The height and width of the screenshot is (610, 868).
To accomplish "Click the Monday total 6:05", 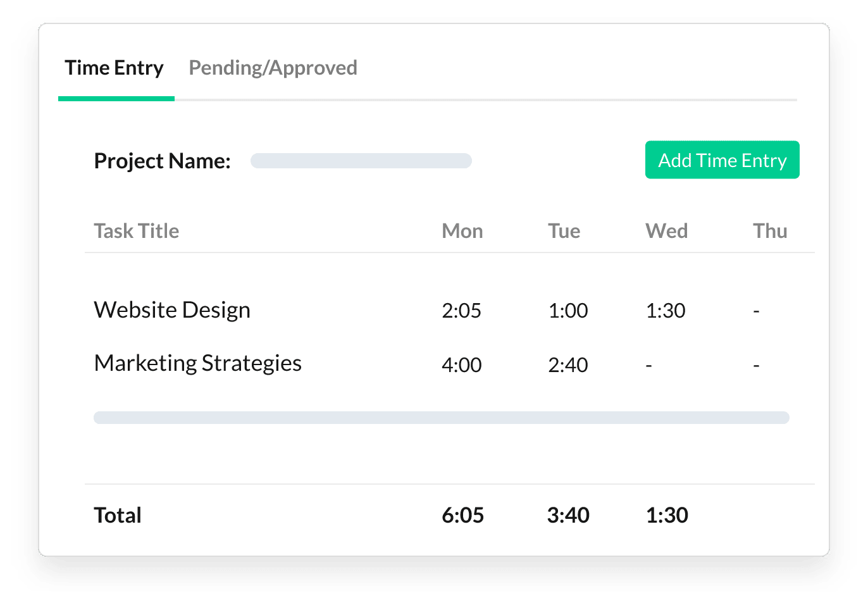I will pyautogui.click(x=463, y=514).
